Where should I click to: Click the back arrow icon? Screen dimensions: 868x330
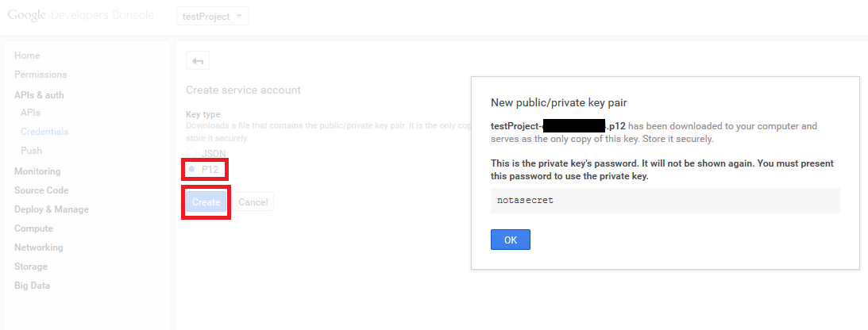pyautogui.click(x=198, y=61)
